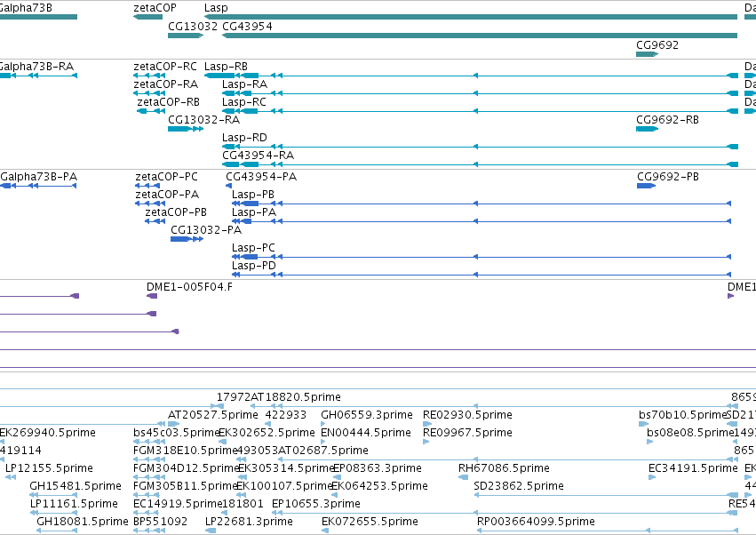Select the FGM318E10.5prime EST label
The image size is (756, 535).
pyautogui.click(x=186, y=451)
